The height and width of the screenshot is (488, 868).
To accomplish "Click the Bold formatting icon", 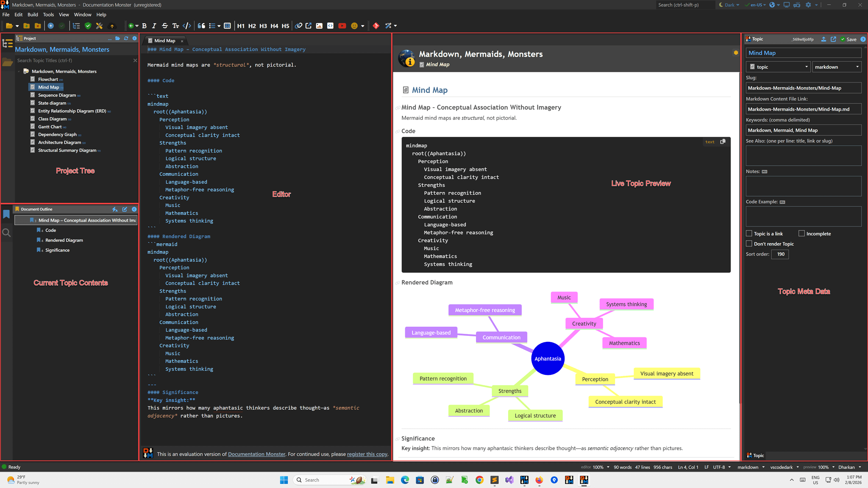I will (x=145, y=26).
